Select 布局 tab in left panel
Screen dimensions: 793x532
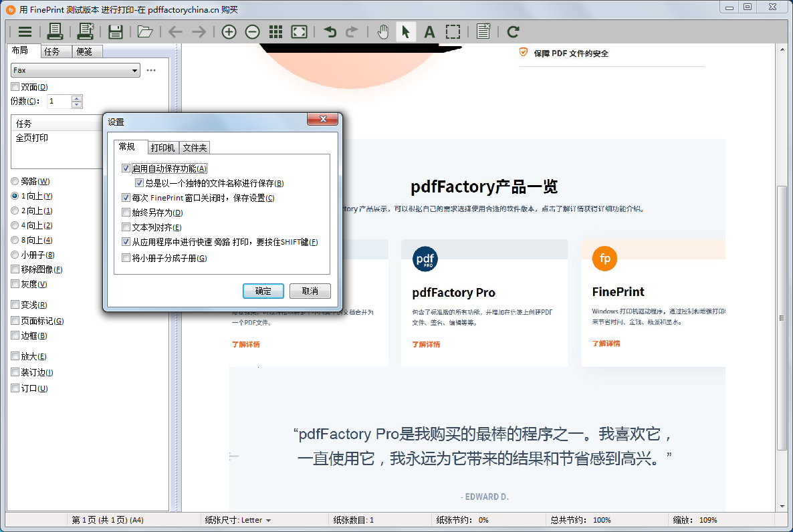19,50
